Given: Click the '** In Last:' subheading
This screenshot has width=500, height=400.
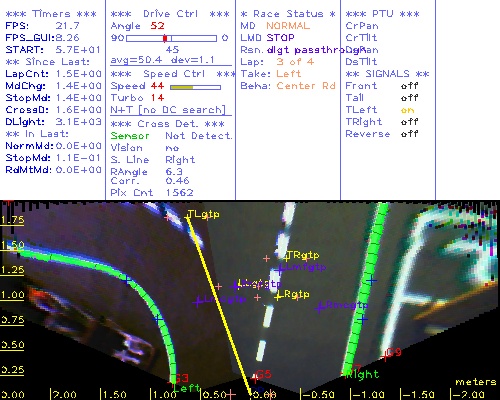Looking at the screenshot, I should click(37, 134).
